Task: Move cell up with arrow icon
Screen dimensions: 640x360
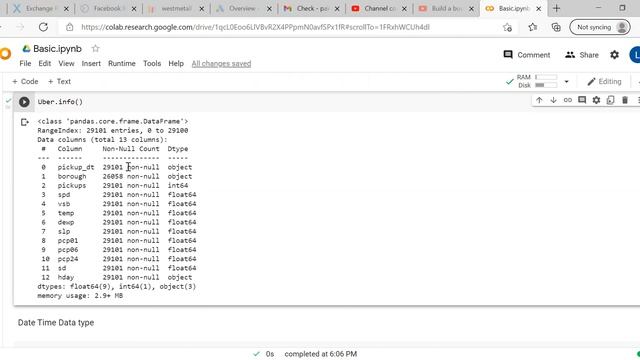Action: click(x=539, y=100)
